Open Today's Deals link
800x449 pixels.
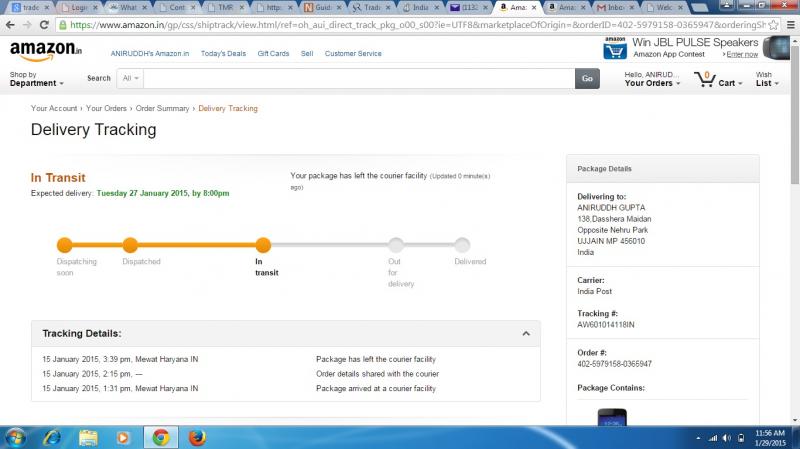point(223,53)
